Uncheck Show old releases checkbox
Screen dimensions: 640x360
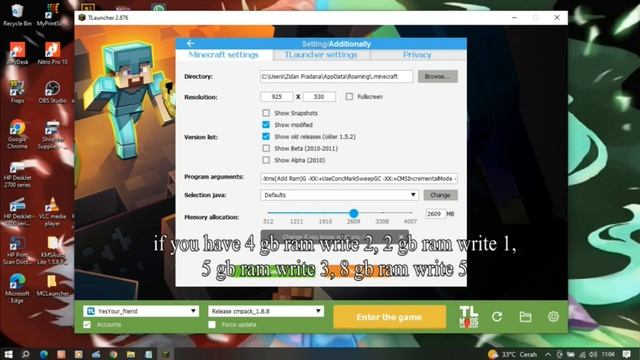pos(266,136)
